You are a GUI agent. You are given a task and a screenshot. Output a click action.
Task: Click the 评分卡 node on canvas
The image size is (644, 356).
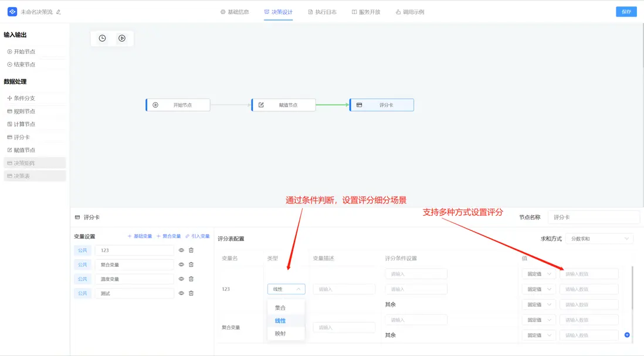[382, 105]
